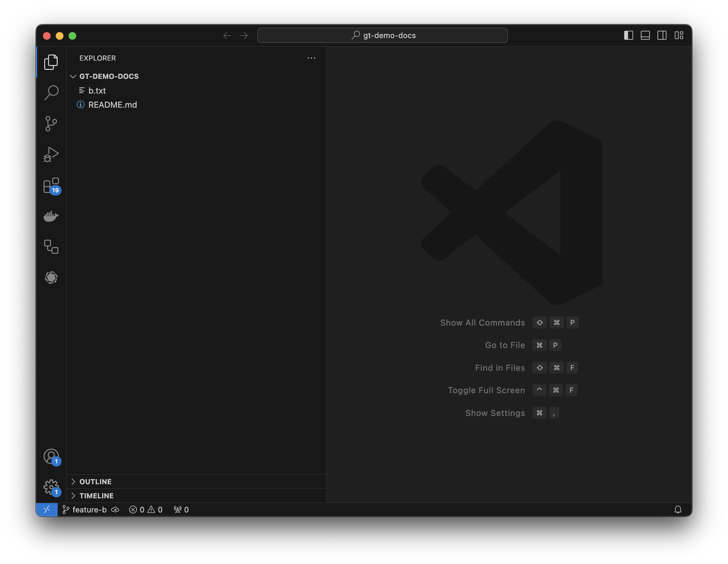The height and width of the screenshot is (564, 728).
Task: Expand the OUTLINE section
Action: click(95, 482)
